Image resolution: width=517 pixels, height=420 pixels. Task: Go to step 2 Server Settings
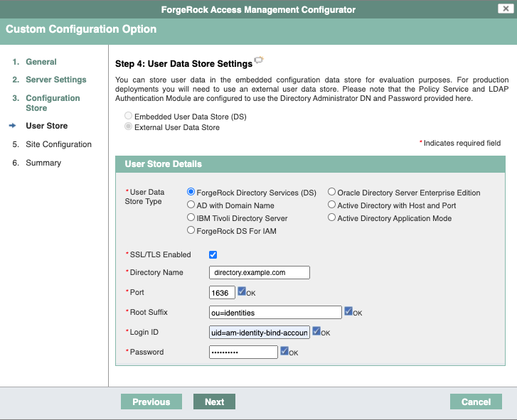click(x=56, y=80)
